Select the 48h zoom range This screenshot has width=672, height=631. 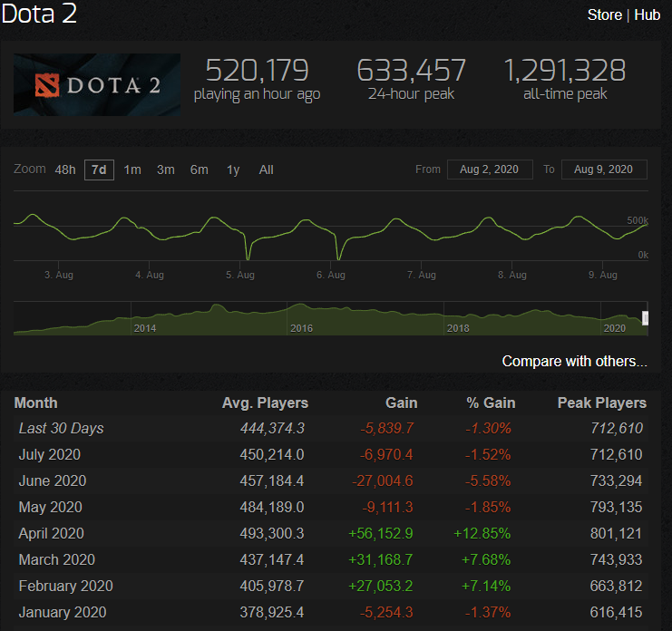click(x=65, y=170)
